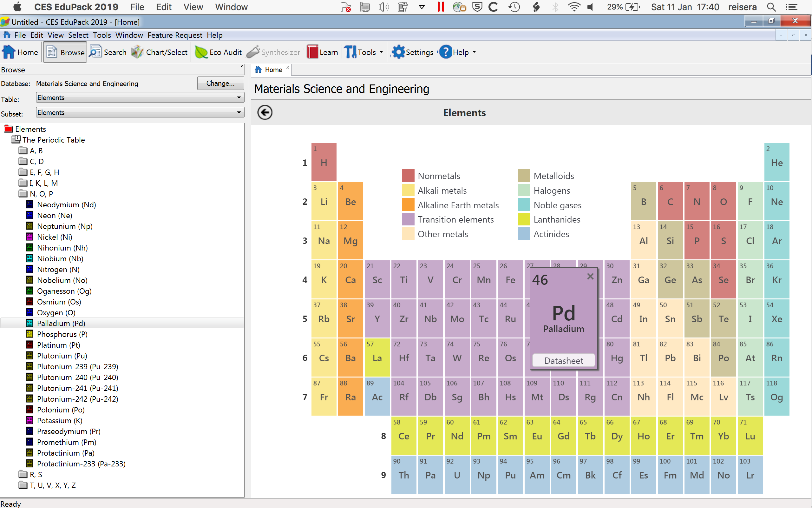Open the Wi-Fi status icon

574,7
